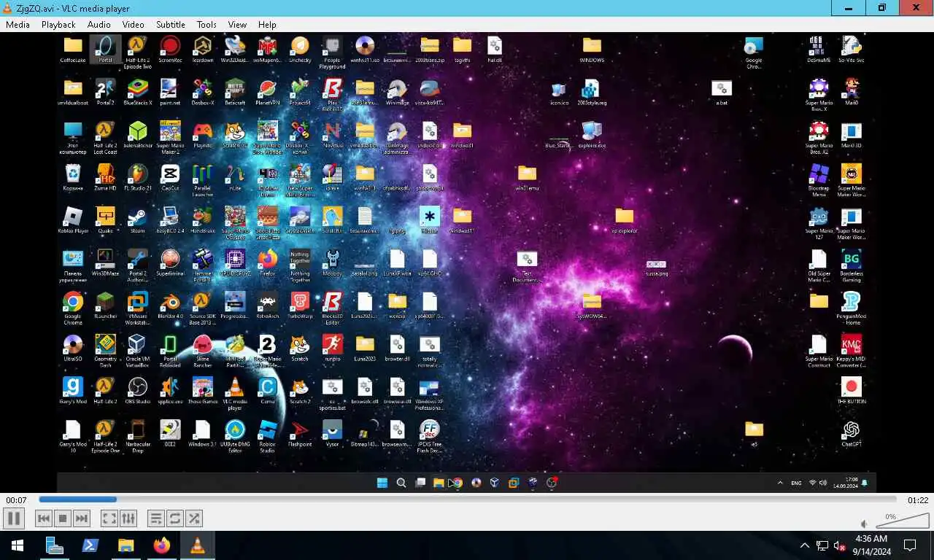
Task: Skip to next media in VLC
Action: pos(82,518)
